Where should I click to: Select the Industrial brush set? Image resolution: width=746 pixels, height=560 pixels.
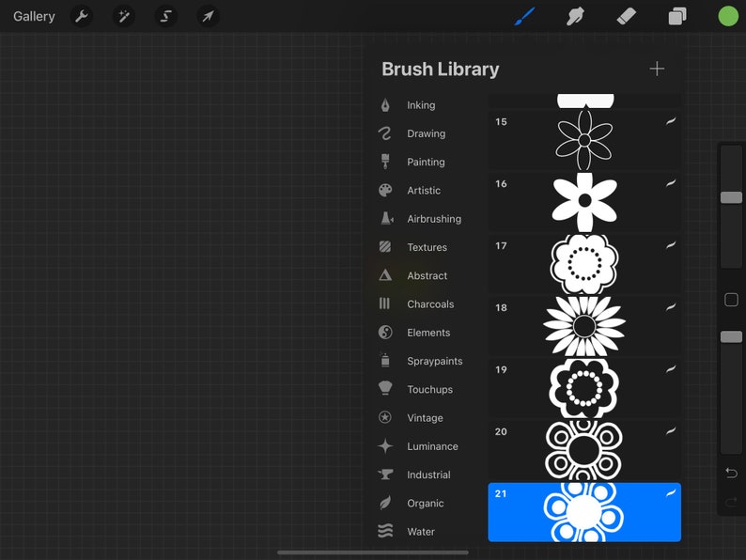click(x=428, y=474)
